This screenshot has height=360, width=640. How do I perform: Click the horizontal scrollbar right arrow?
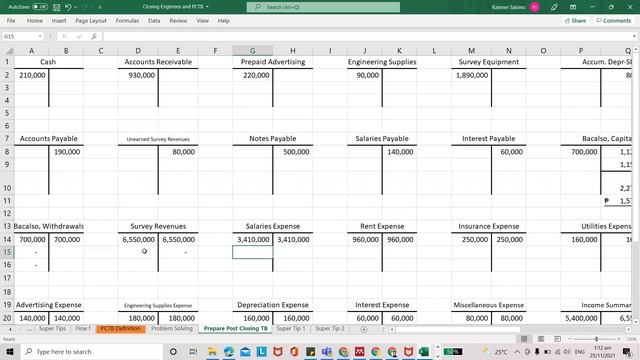pyautogui.click(x=629, y=329)
